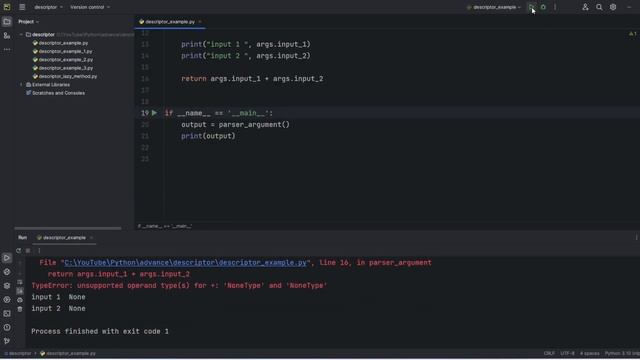
Task: Change indent setting 4 spaces in status bar
Action: click(589, 353)
